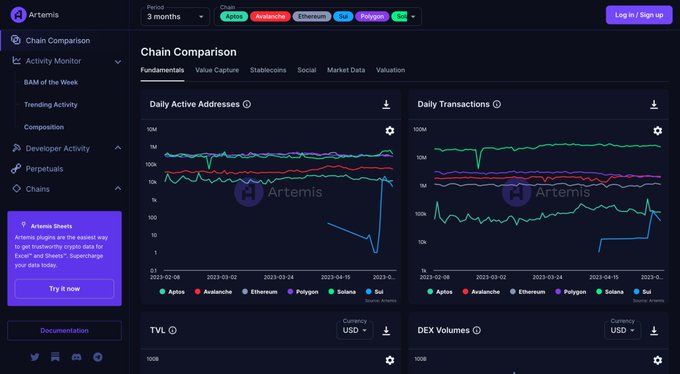The image size is (680, 374).
Task: Open the Twitter icon in sidebar footer
Action: 35,357
